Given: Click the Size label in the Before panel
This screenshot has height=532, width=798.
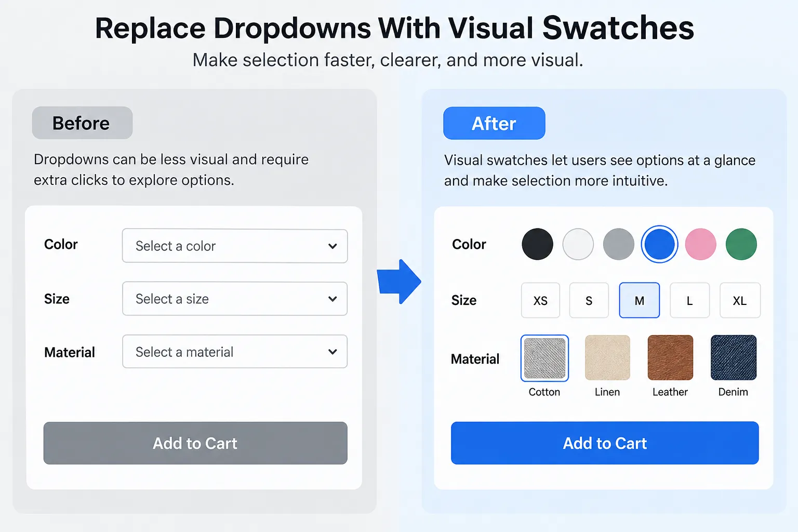Looking at the screenshot, I should tap(57, 299).
